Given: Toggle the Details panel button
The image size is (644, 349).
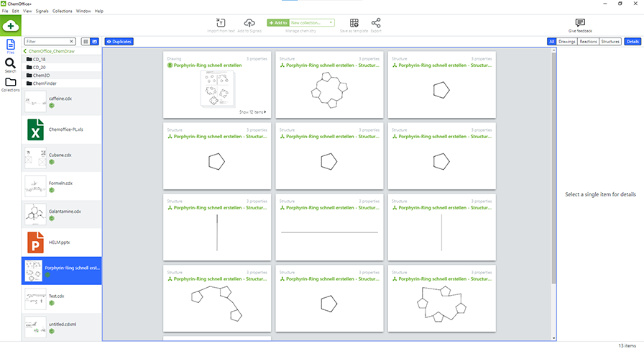Looking at the screenshot, I should click(x=632, y=42).
